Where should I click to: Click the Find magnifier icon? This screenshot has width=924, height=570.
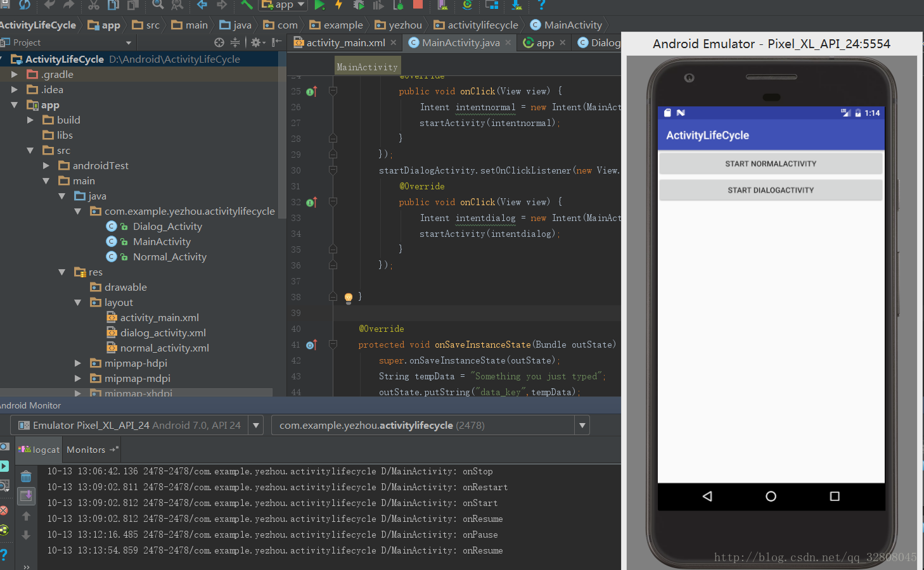tap(158, 5)
